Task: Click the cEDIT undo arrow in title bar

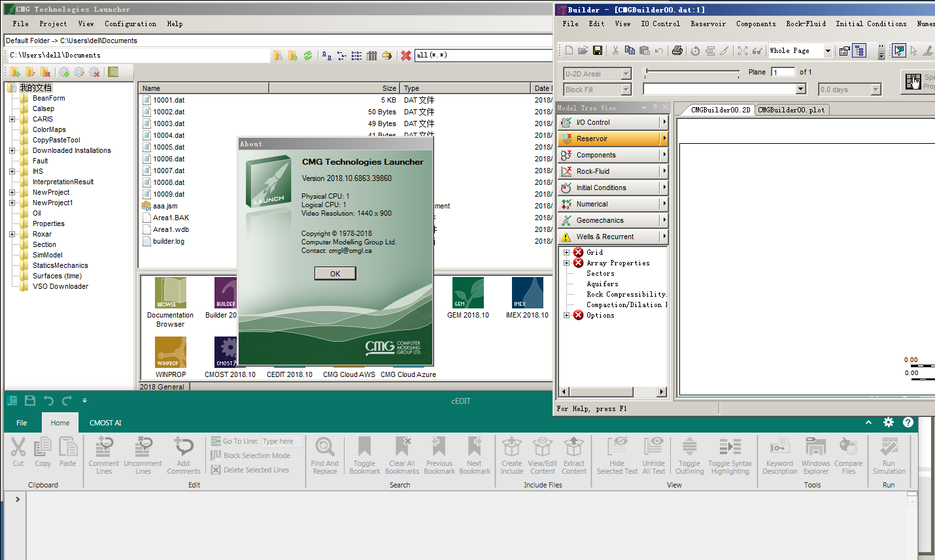Action: coord(48,401)
